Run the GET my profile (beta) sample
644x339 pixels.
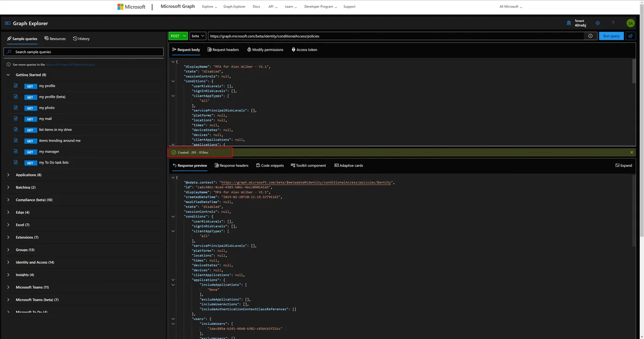tap(30, 97)
